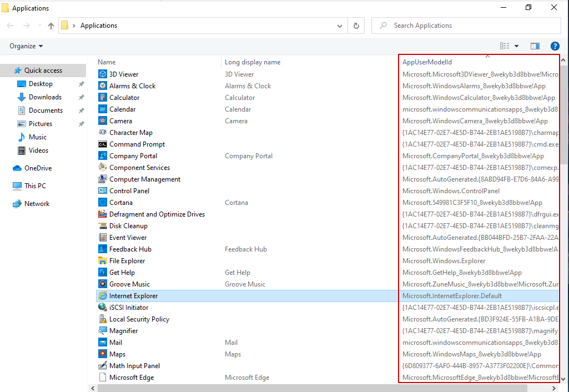Select the Feedback Hub icon
This screenshot has width=569, height=392.
point(103,249)
